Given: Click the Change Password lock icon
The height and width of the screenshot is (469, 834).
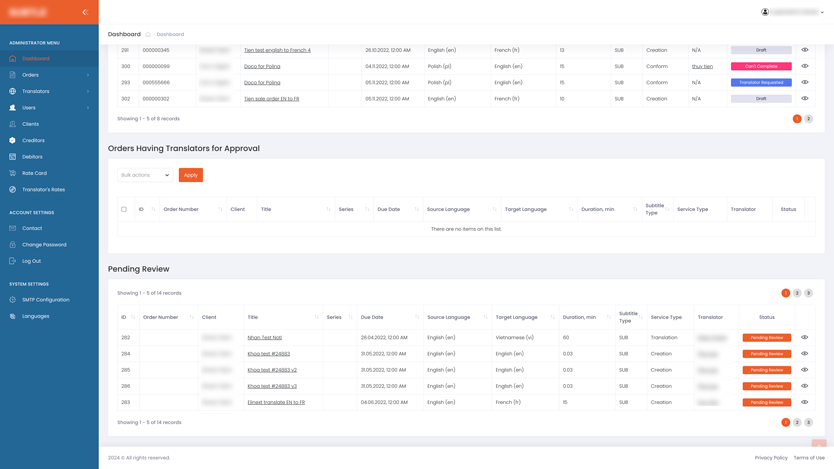Looking at the screenshot, I should click(x=13, y=245).
